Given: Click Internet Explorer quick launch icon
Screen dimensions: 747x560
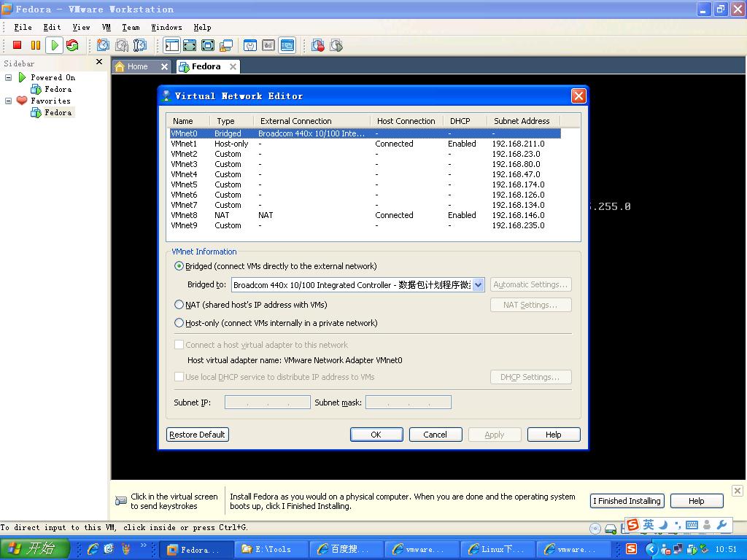Looking at the screenshot, I should coord(93,549).
